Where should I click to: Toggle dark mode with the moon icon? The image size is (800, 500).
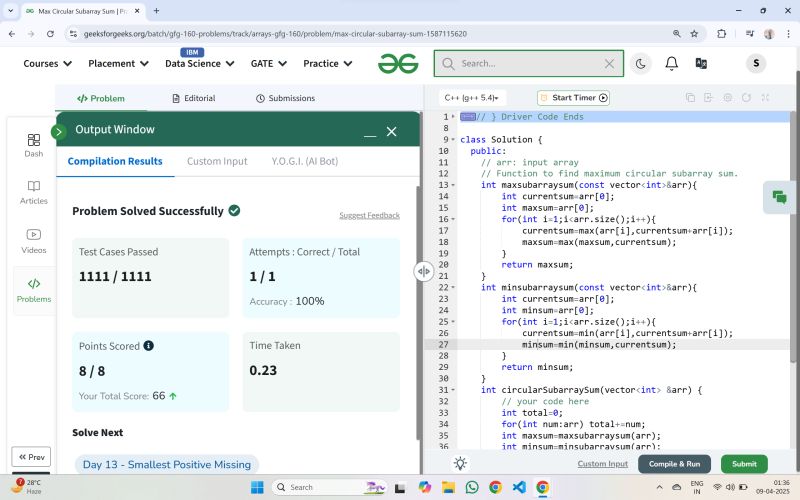(x=640, y=64)
